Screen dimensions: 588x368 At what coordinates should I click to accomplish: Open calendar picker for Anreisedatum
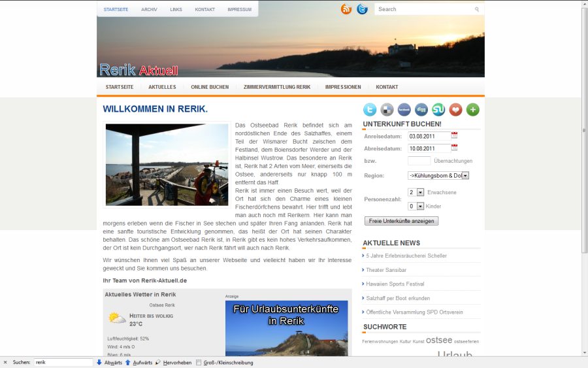click(455, 135)
